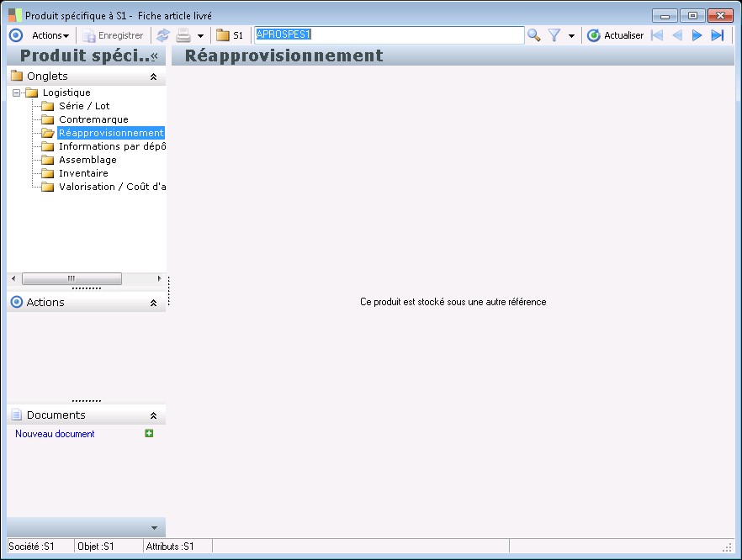Viewport: 742px width, 560px height.
Task: Go to the previous record arrow
Action: 677,35
